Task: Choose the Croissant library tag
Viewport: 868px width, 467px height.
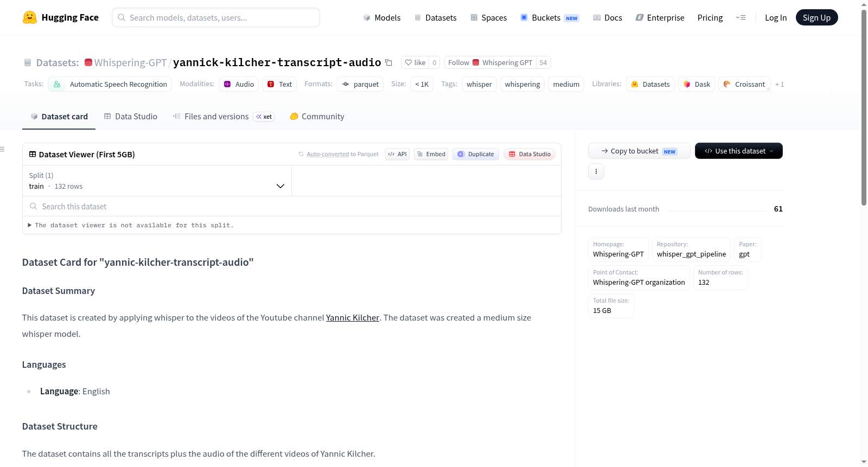Action: tap(744, 84)
